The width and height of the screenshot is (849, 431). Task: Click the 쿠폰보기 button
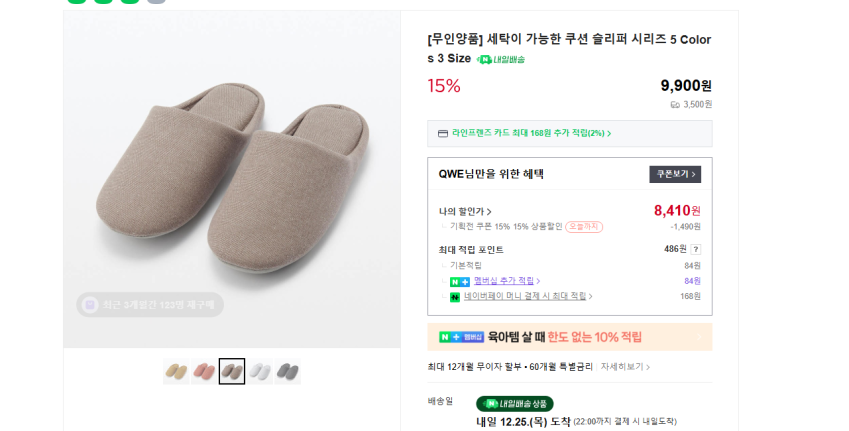pyautogui.click(x=675, y=174)
